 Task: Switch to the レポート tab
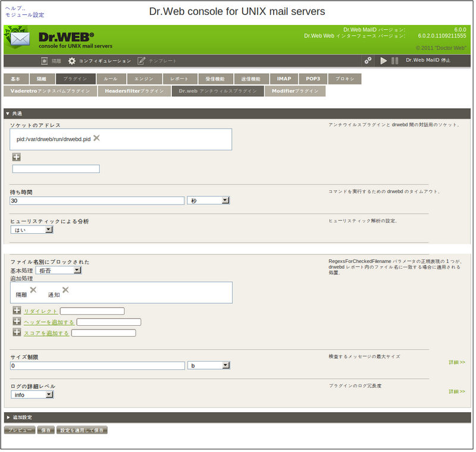(180, 79)
